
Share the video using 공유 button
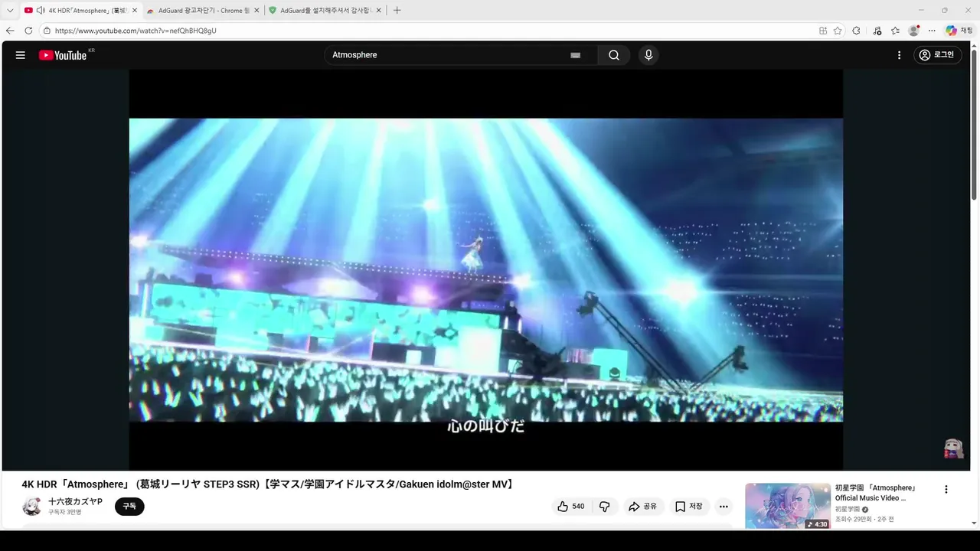[642, 507]
